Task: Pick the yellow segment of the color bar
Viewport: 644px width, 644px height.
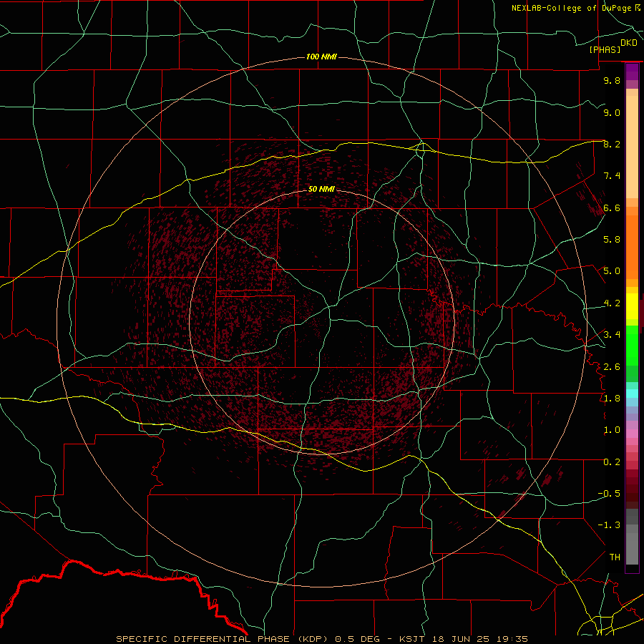Action: (x=632, y=306)
